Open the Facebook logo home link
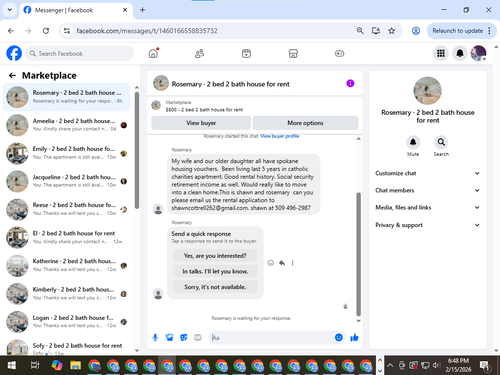Screen dimensions: 500x375 click(x=14, y=53)
